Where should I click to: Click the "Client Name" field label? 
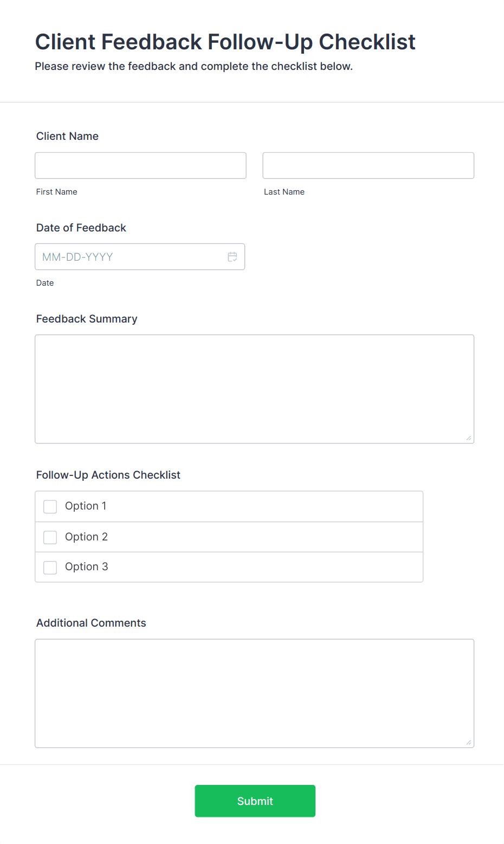point(67,136)
